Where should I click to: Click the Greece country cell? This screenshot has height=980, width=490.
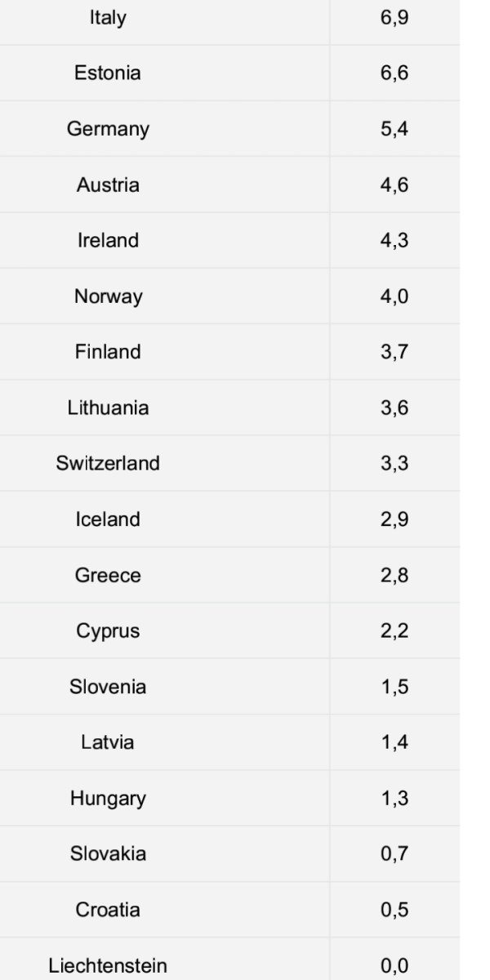108,575
